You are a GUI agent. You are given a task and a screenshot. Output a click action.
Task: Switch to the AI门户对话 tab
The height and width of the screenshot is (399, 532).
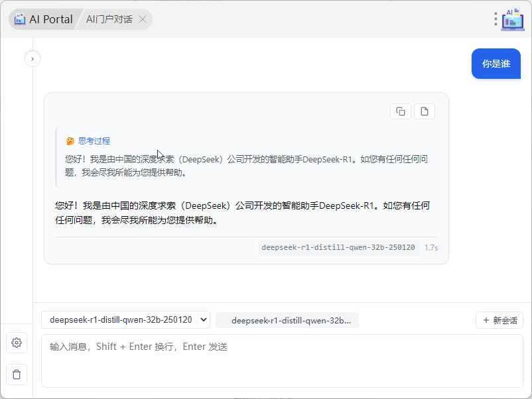point(109,19)
